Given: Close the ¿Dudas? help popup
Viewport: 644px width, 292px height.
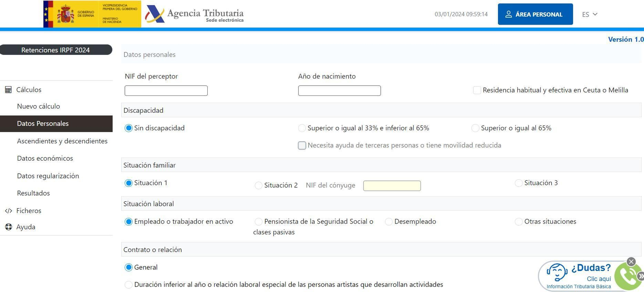Looking at the screenshot, I should (631, 262).
